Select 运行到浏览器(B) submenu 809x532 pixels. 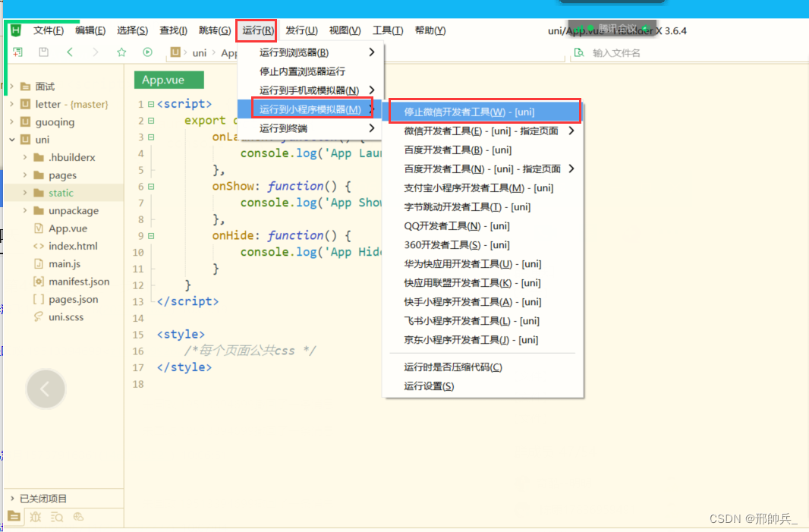[x=310, y=52]
